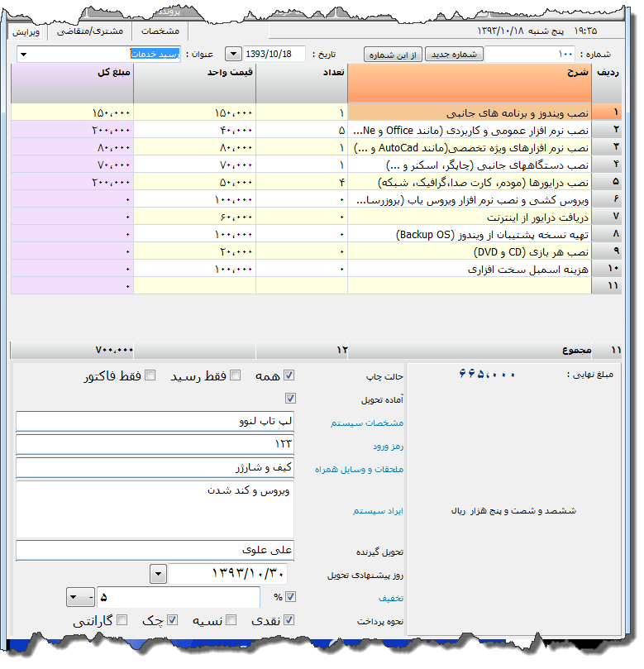Select row هزینه اسمبل سخت افزاری
The image size is (644, 669).
click(x=316, y=270)
